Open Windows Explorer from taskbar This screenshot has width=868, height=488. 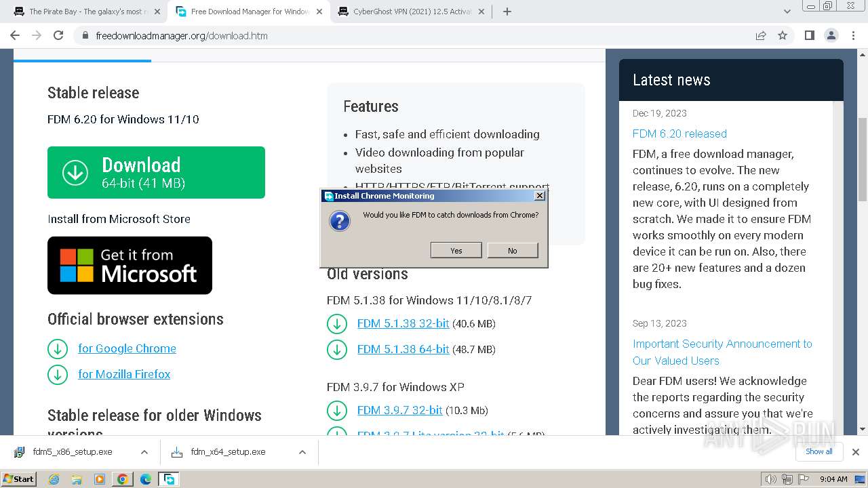[x=77, y=479]
